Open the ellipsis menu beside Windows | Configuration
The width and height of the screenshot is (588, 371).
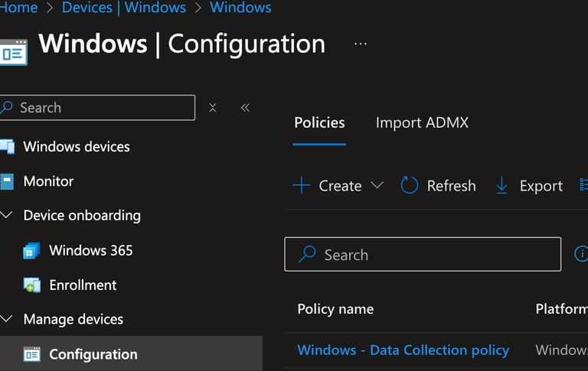point(361,44)
